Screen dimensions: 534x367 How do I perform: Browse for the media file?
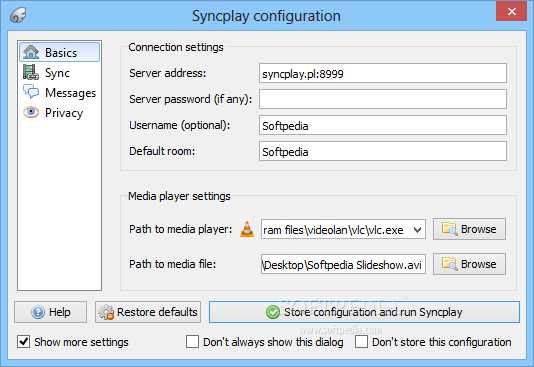point(469,264)
